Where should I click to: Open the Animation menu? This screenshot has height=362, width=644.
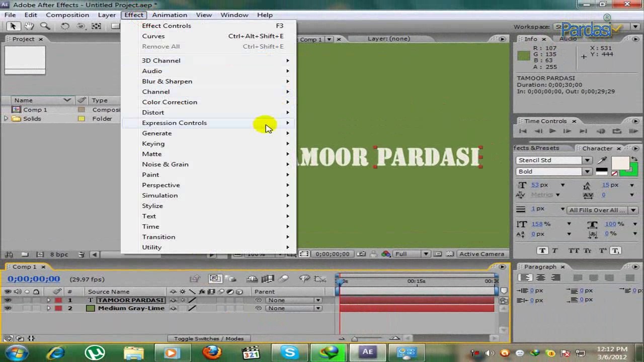point(170,15)
